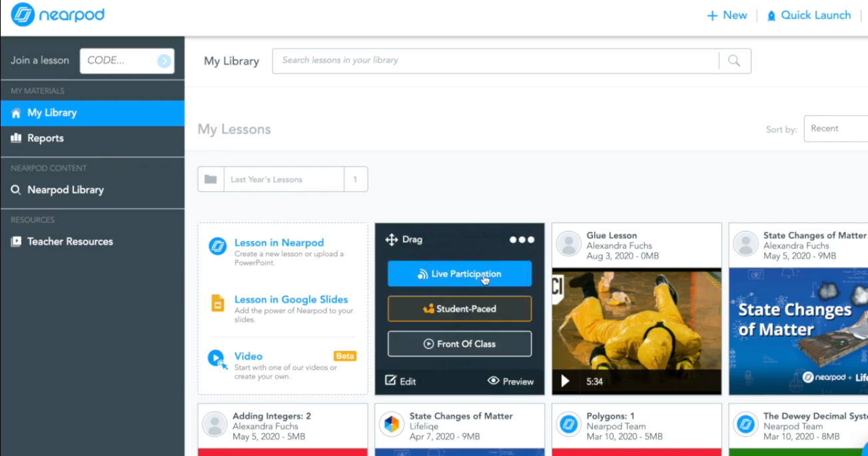Click the My Library home icon
Screen dimensions: 868x456
(x=16, y=113)
